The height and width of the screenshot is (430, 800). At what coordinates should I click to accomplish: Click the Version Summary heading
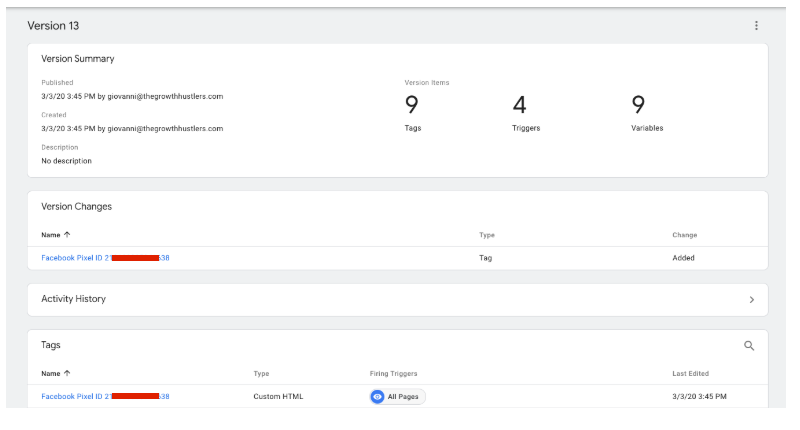pyautogui.click(x=78, y=59)
